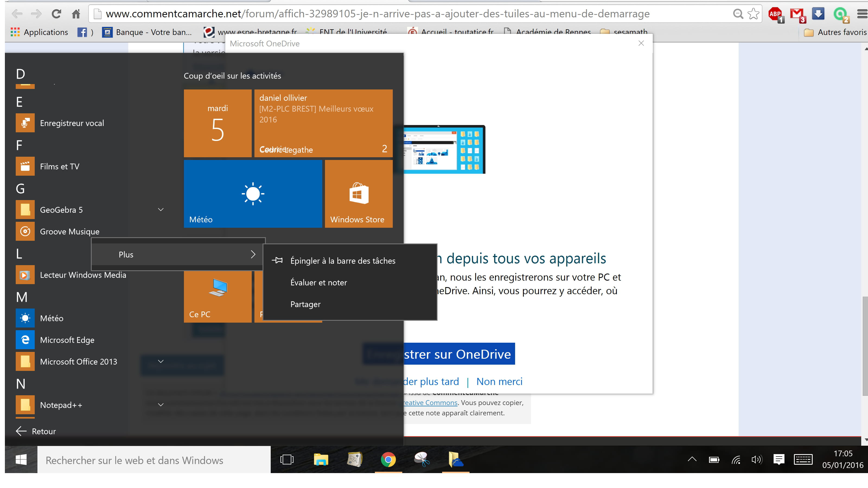Open Snipping Tool on taskbar
Image resolution: width=868 pixels, height=488 pixels.
[422, 460]
